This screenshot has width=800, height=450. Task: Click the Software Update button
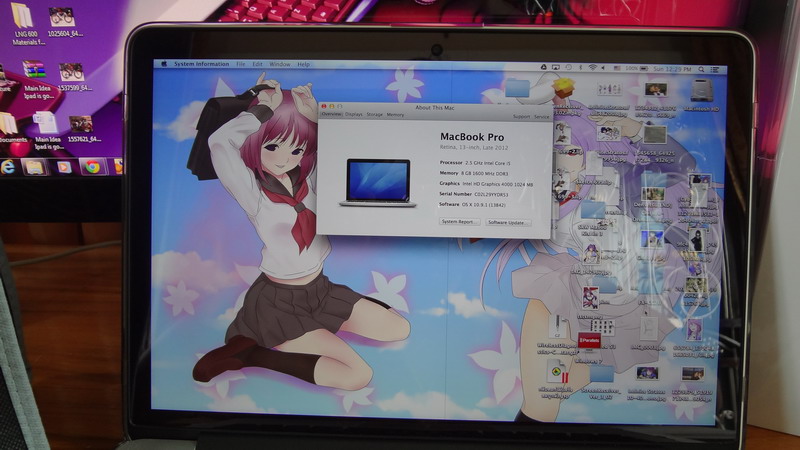(x=508, y=222)
